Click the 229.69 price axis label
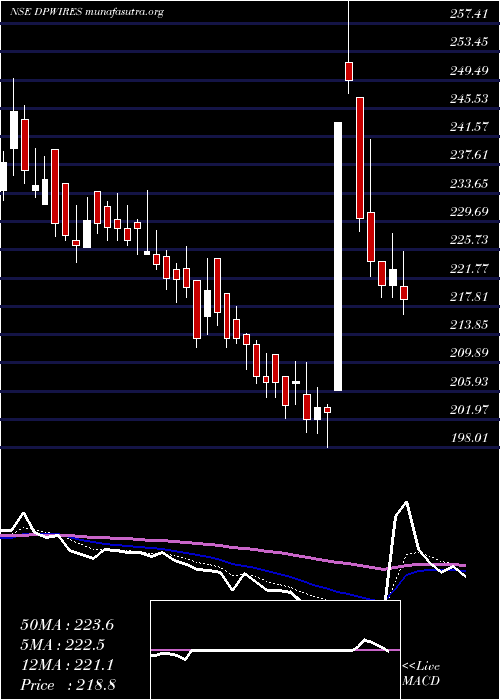The width and height of the screenshot is (500, 700). (x=469, y=212)
